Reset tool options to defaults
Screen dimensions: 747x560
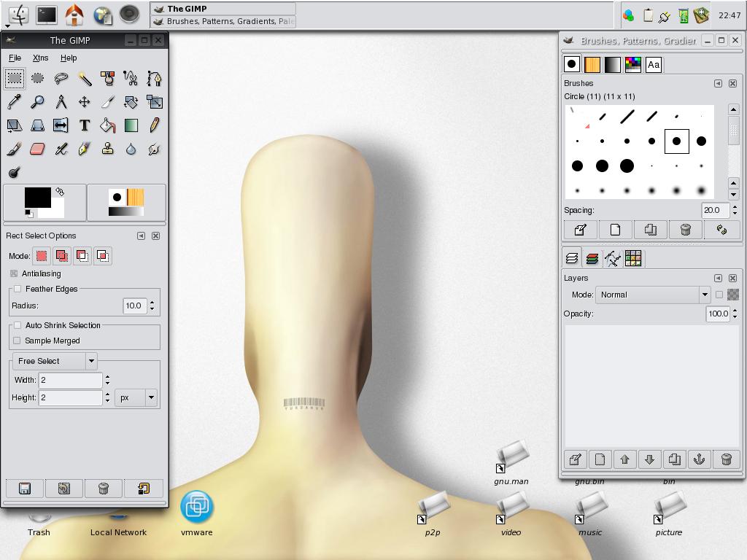click(x=144, y=489)
